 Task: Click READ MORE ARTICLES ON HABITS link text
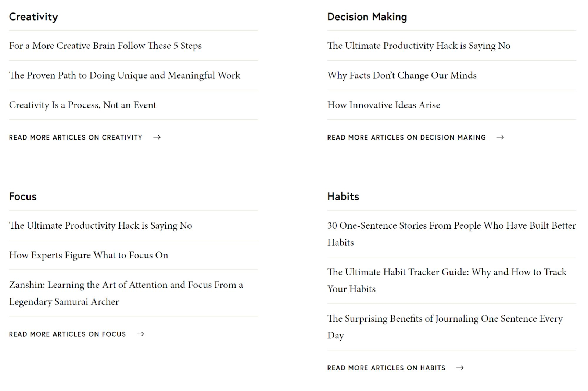click(x=386, y=368)
